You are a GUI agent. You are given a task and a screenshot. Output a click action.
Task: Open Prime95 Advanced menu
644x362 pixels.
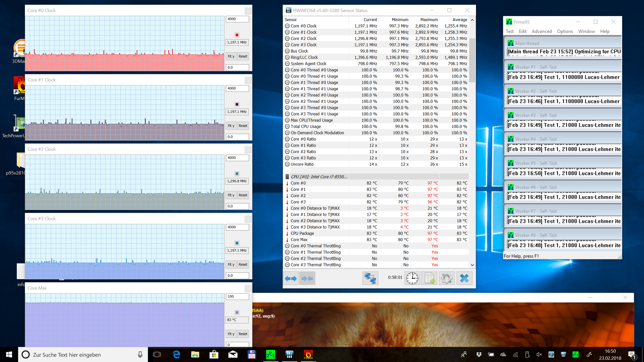(541, 31)
